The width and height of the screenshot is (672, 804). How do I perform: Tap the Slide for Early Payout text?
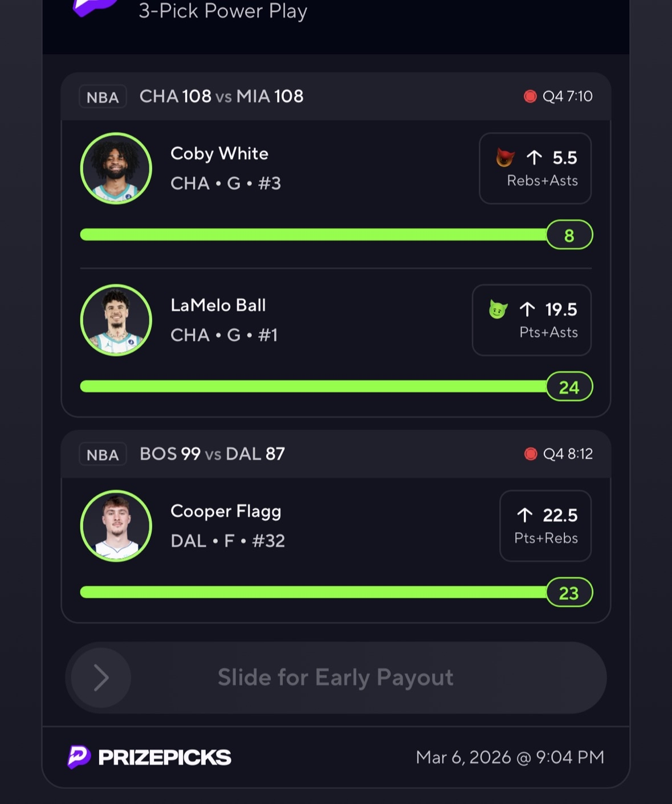335,678
